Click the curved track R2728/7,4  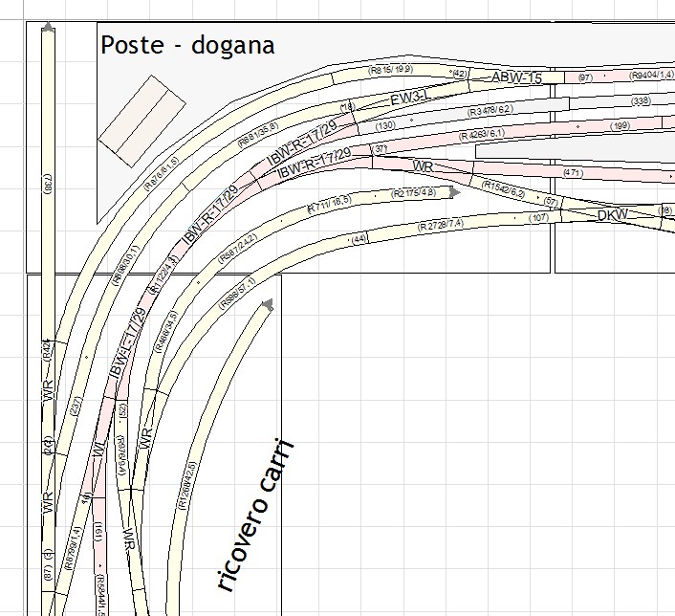point(442,224)
